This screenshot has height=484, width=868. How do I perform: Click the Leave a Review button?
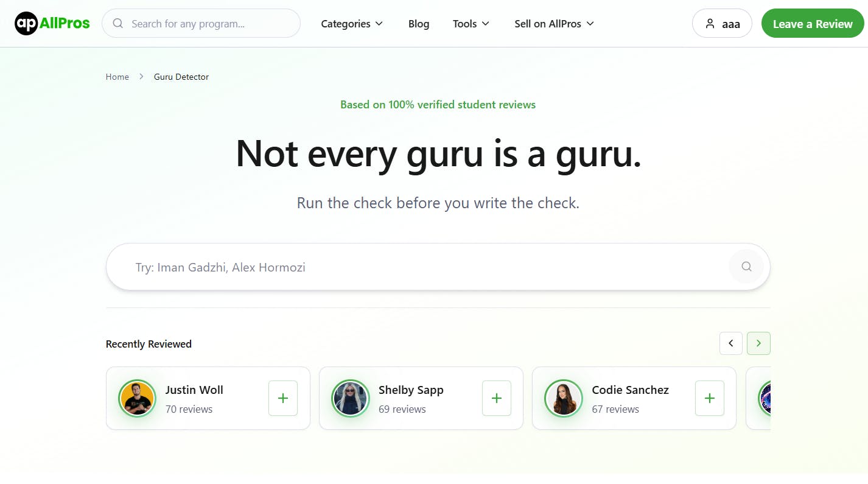(813, 24)
